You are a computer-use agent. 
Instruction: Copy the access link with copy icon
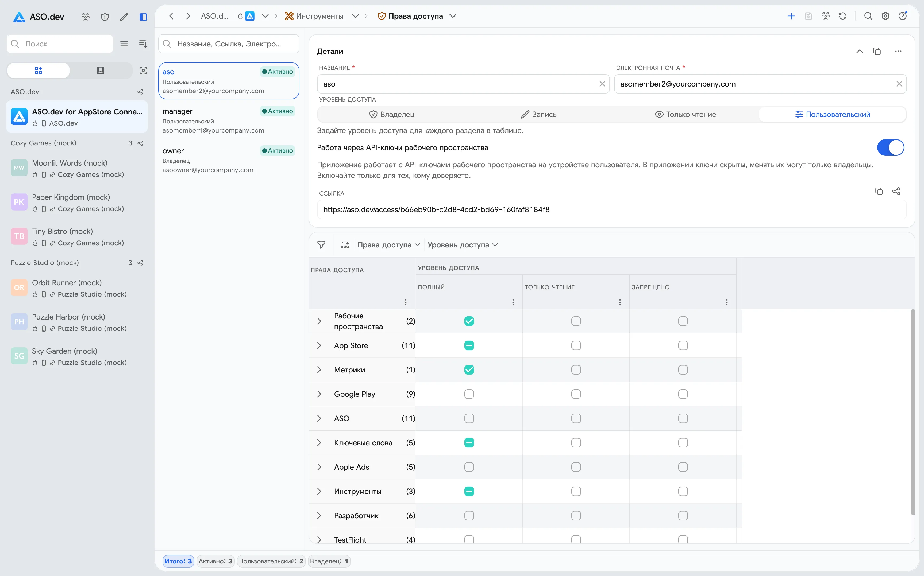coord(879,191)
